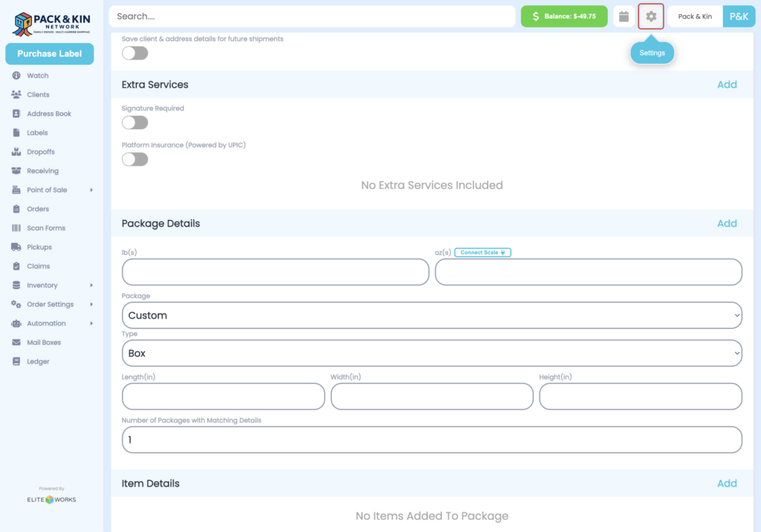This screenshot has width=761, height=532.
Task: Open the Package dropdown showing Custom
Action: pyautogui.click(x=432, y=315)
